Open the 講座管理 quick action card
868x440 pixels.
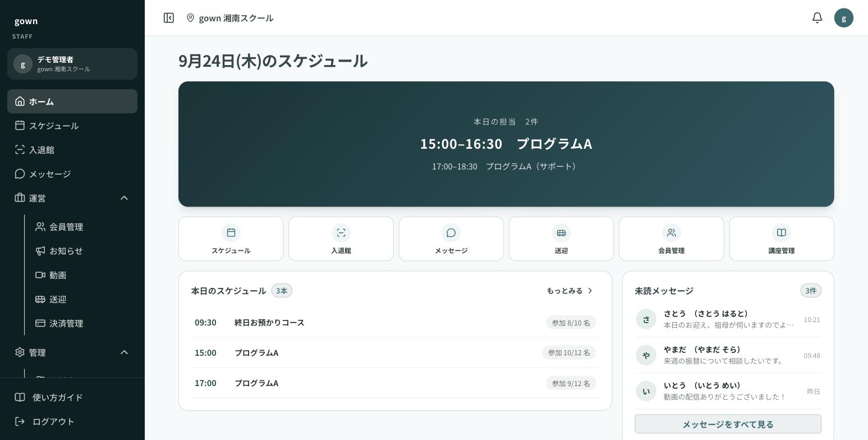coord(782,239)
